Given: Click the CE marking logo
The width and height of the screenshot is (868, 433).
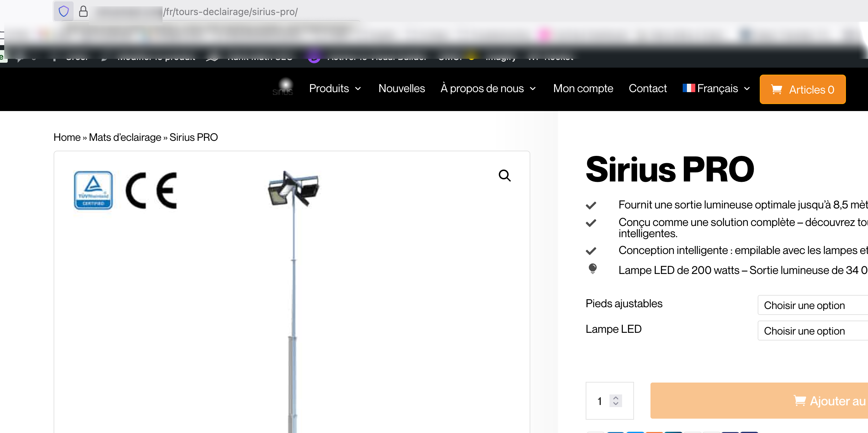Looking at the screenshot, I should pos(151,191).
